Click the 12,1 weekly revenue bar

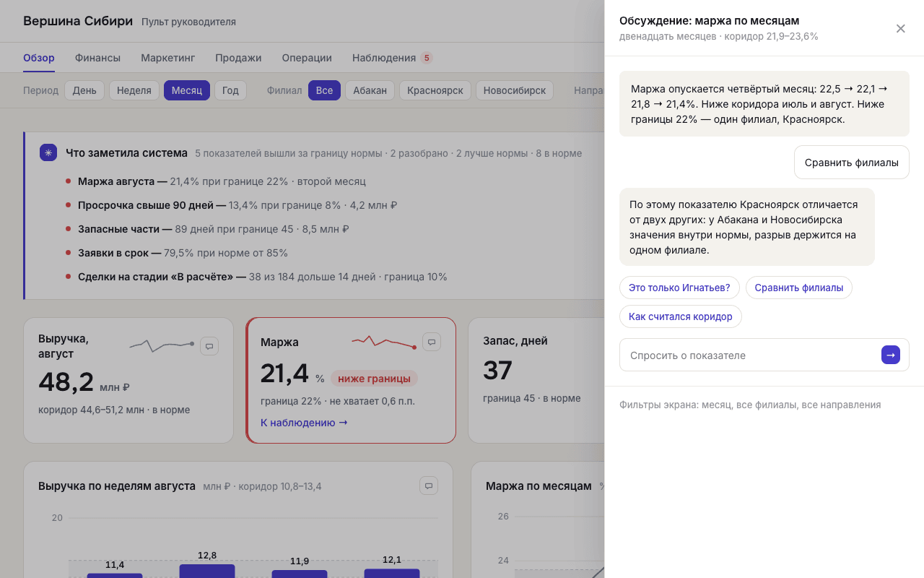pyautogui.click(x=392, y=573)
